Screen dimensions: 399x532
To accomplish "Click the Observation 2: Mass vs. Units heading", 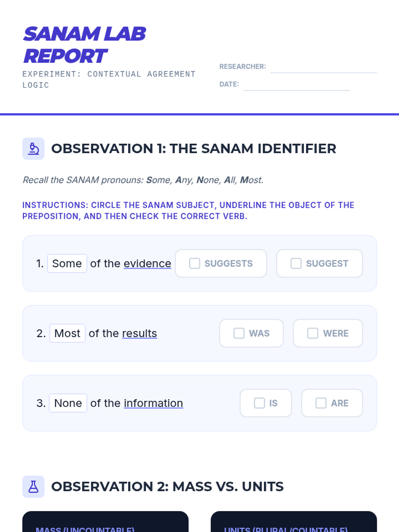I will tap(167, 487).
